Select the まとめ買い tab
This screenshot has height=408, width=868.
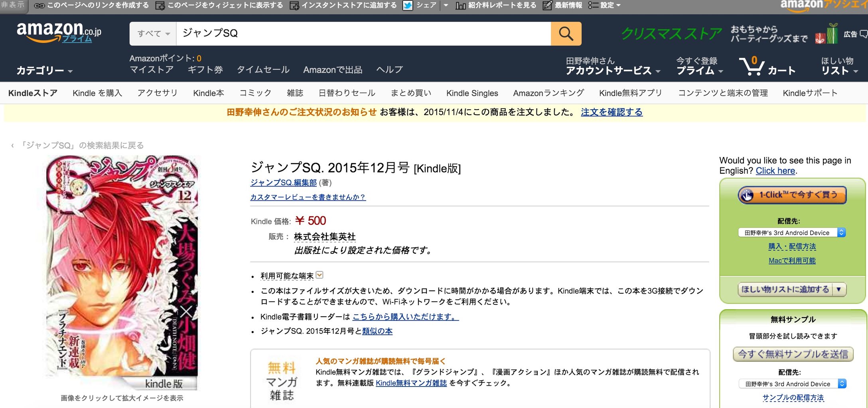click(x=411, y=93)
